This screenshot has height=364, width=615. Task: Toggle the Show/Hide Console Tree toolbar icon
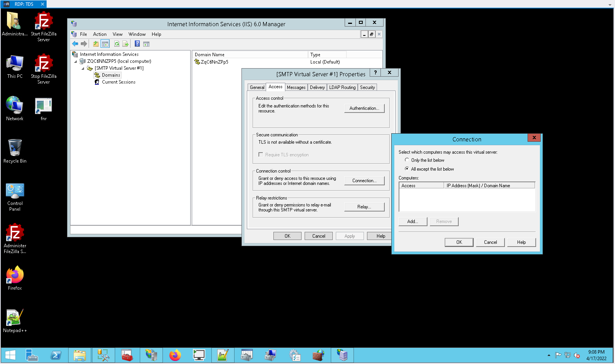point(105,44)
